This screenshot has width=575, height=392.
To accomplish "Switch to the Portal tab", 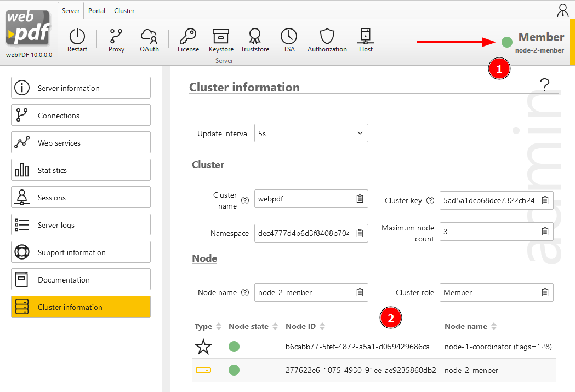I will 96,10.
